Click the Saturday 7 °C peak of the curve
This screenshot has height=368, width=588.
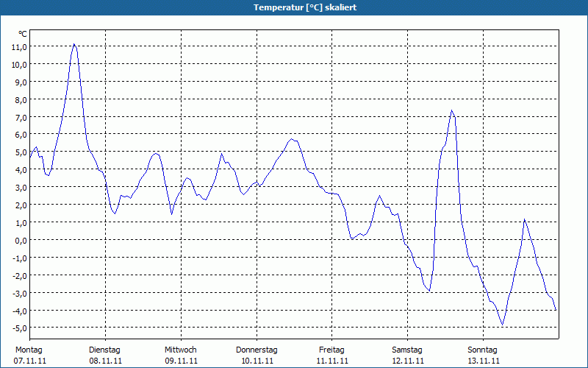point(452,110)
